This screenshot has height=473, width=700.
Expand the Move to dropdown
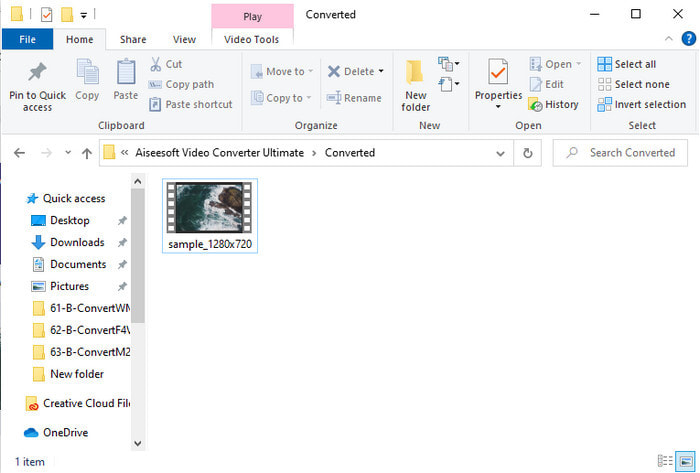(310, 72)
